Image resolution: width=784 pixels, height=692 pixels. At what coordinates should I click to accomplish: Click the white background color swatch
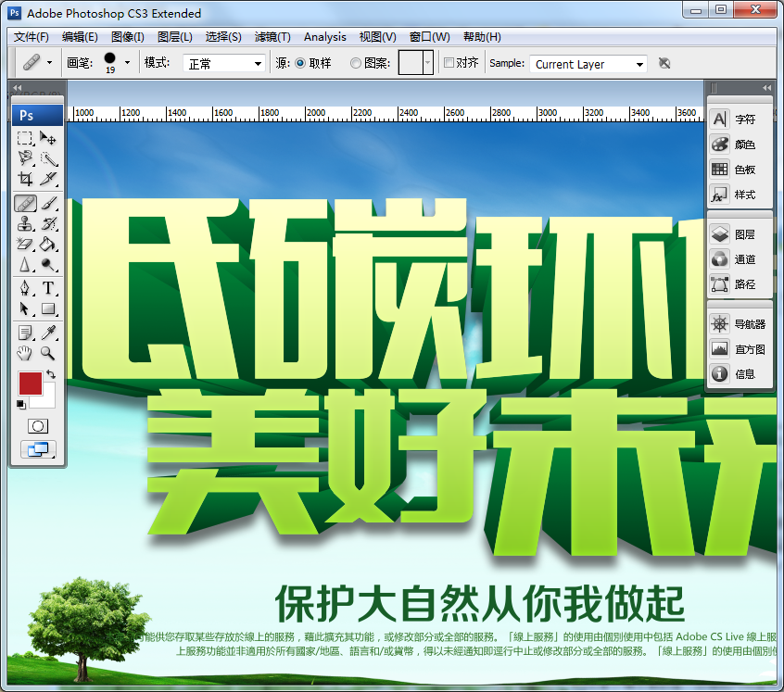[x=48, y=401]
